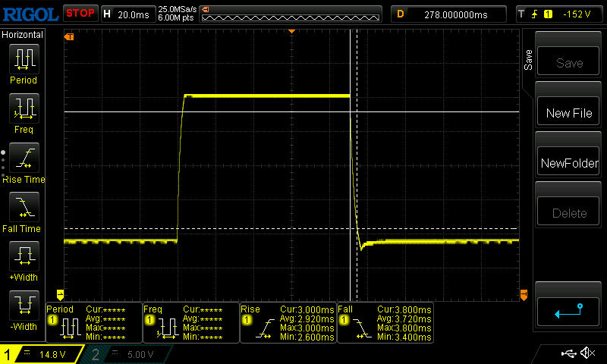This screenshot has height=364, width=607.
Task: Click the waveform memory position bar
Action: coord(291,14)
